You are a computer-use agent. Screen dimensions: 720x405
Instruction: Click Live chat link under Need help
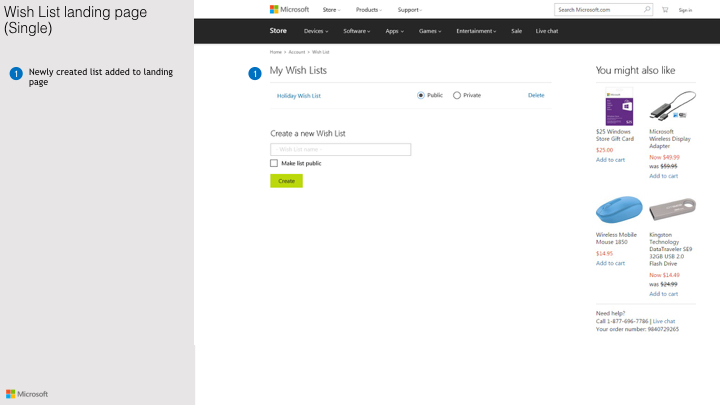pos(664,321)
